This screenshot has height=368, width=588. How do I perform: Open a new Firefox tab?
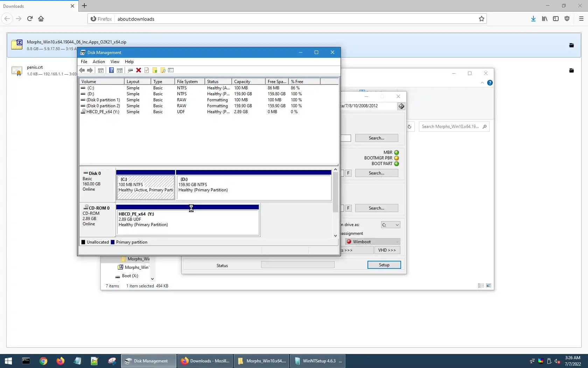click(x=84, y=6)
